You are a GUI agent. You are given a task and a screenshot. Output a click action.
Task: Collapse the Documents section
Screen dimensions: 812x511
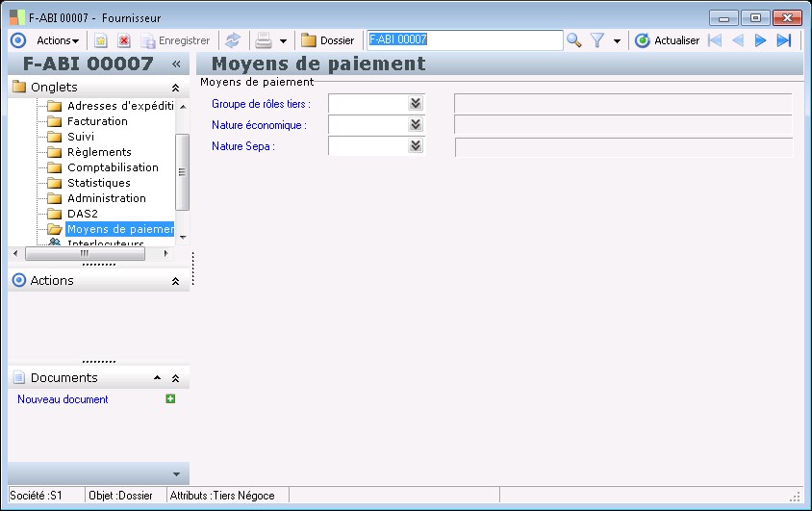175,378
